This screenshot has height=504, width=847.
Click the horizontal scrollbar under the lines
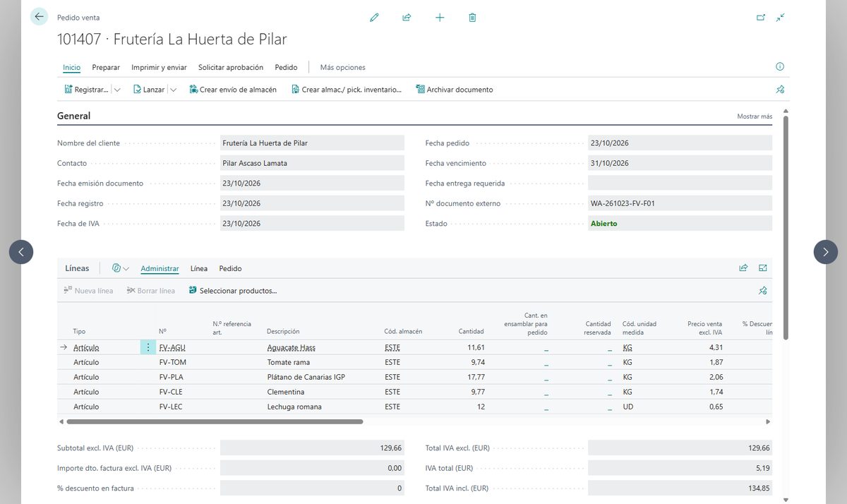pyautogui.click(x=215, y=421)
